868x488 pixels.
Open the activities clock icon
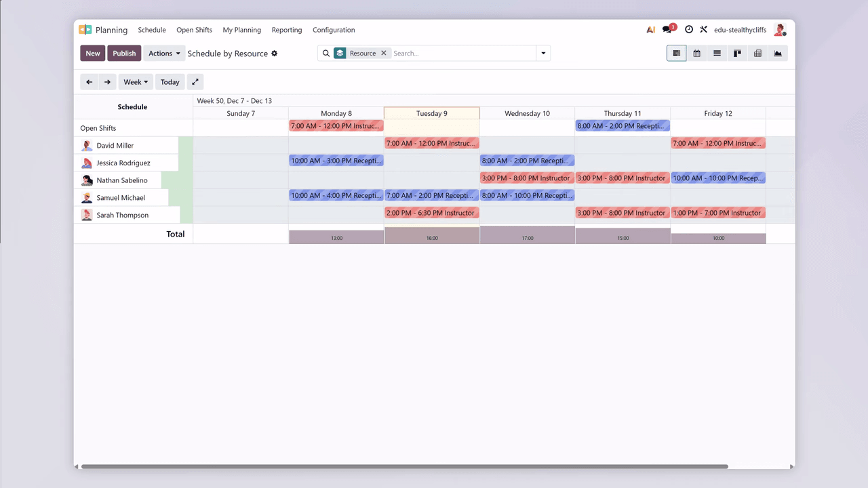tap(689, 30)
